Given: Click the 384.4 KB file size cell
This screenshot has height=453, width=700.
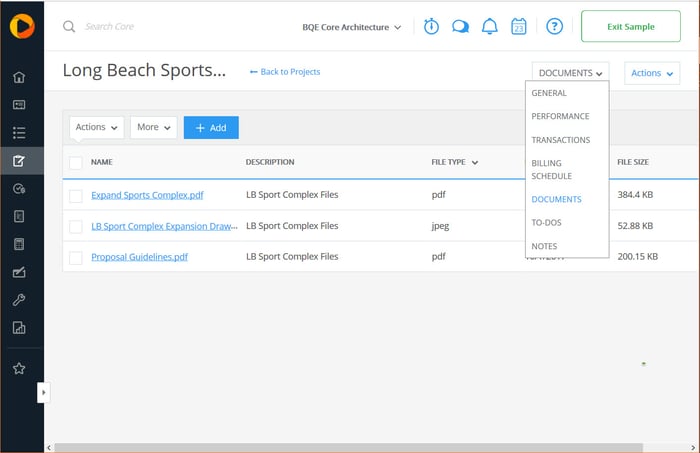Looking at the screenshot, I should click(635, 195).
